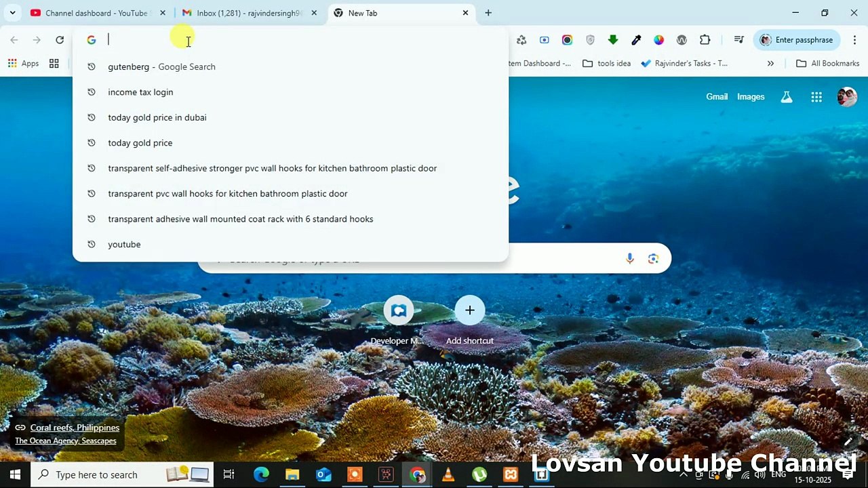The height and width of the screenshot is (488, 868).
Task: Start voice search with microphone icon
Action: pos(630,258)
